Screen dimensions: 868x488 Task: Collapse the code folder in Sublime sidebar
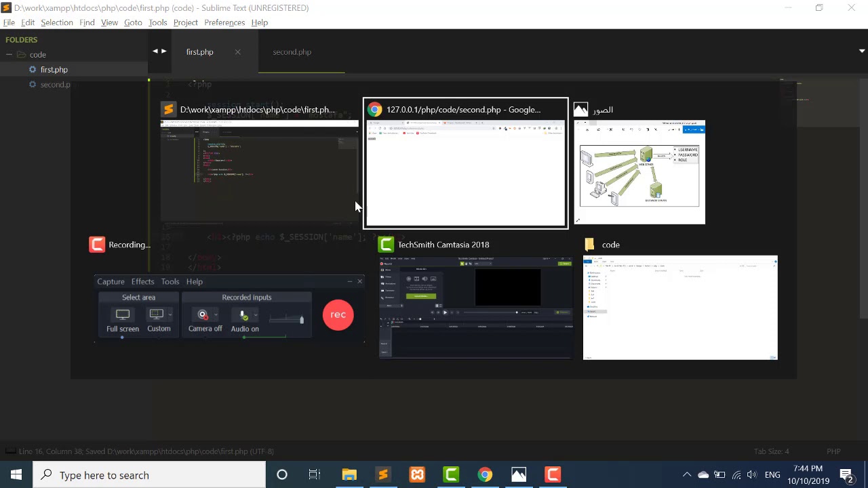(9, 55)
